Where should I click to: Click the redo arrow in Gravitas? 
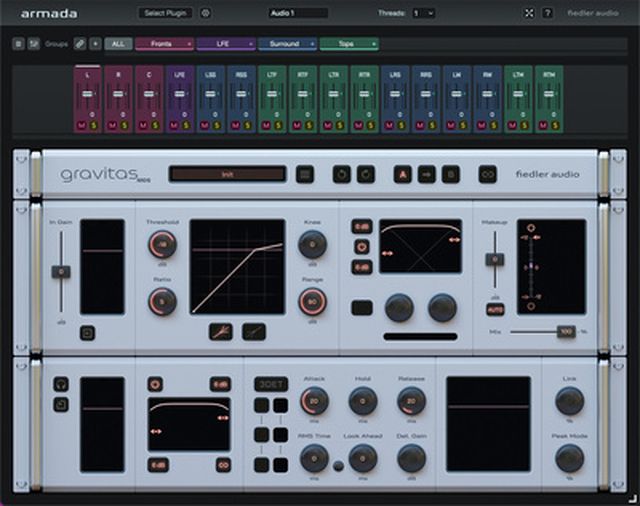366,175
